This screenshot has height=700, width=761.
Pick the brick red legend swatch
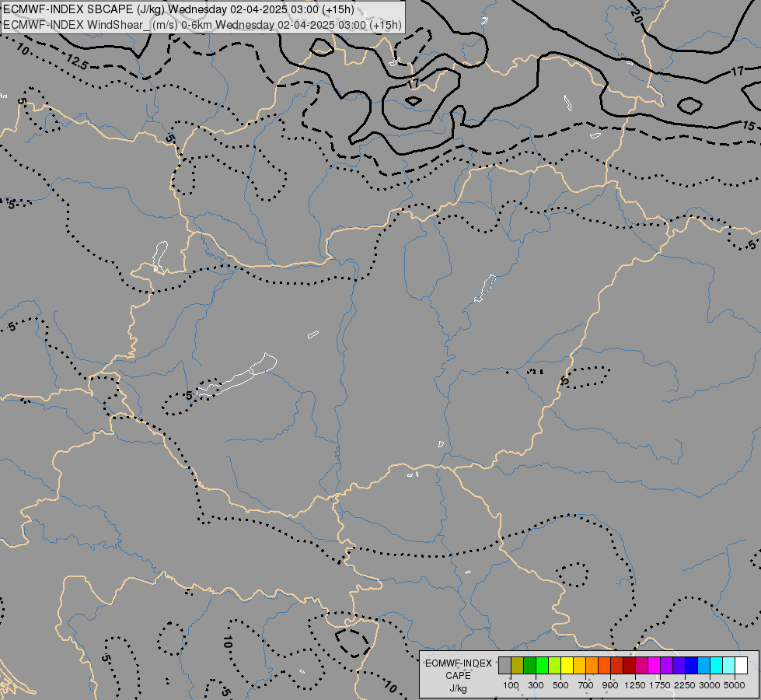tap(617, 665)
